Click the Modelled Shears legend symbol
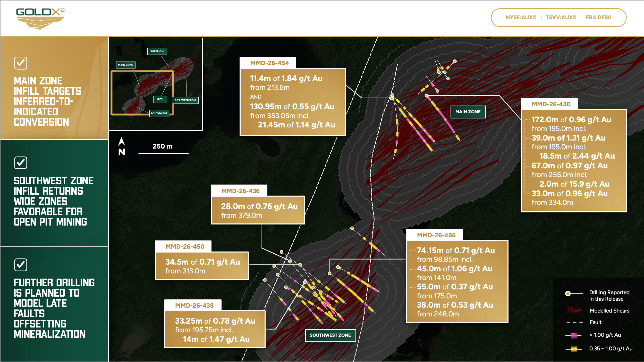Image resolution: width=644 pixels, height=362 pixels. pos(574,310)
